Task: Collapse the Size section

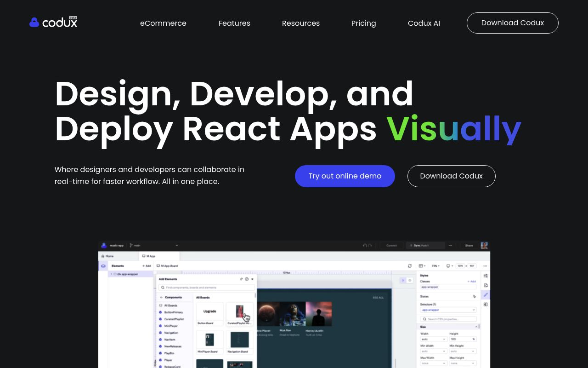Action: coord(476,327)
